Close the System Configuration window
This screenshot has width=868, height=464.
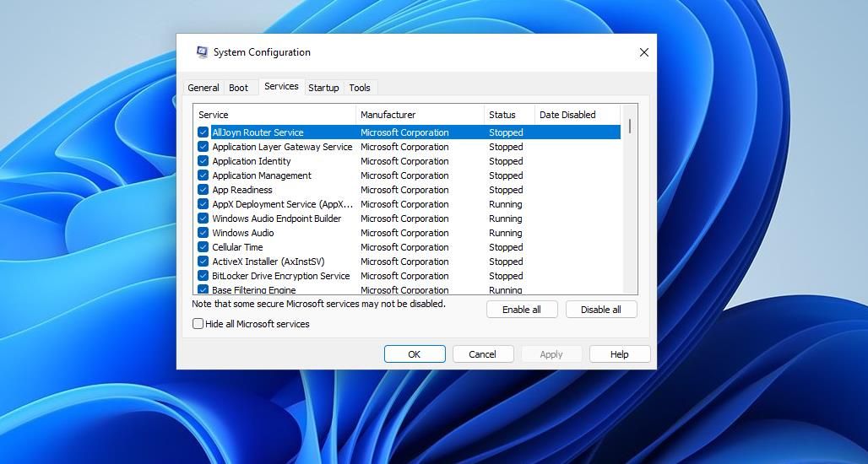[x=643, y=52]
